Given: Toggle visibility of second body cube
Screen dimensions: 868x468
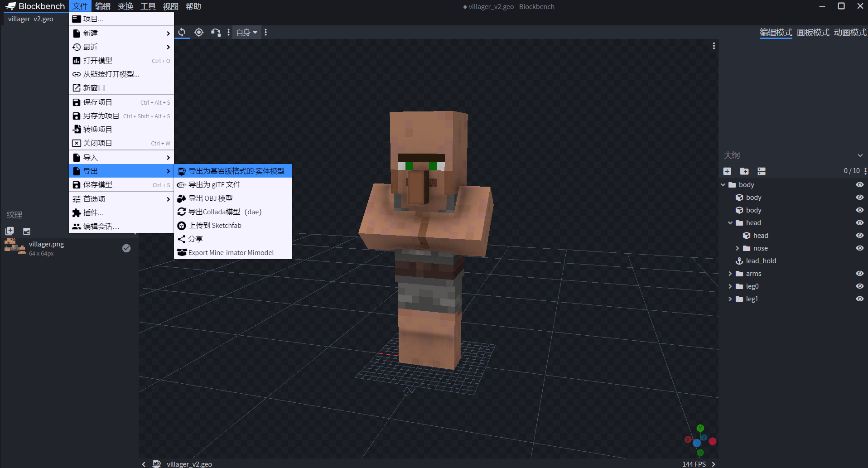Looking at the screenshot, I should (859, 210).
